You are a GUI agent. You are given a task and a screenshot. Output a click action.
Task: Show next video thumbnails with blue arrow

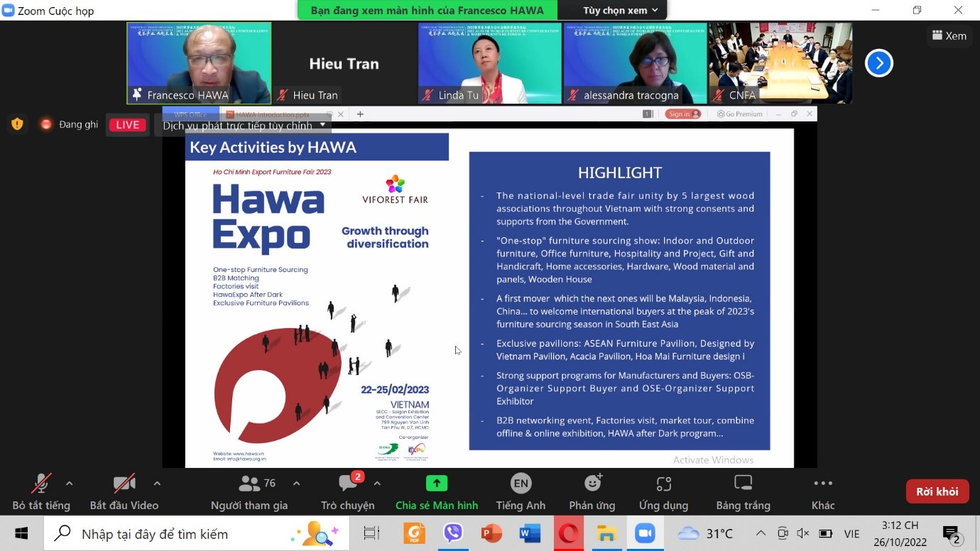[878, 63]
